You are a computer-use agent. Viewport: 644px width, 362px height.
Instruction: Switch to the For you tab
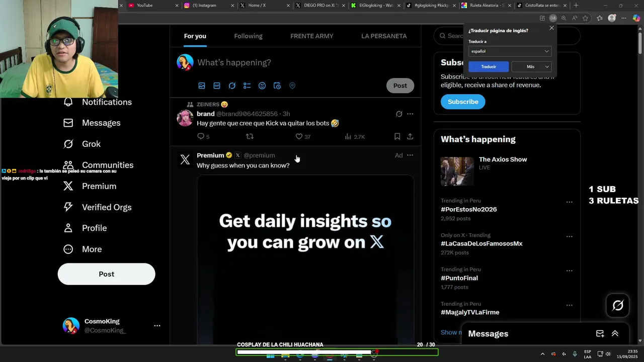pyautogui.click(x=195, y=36)
